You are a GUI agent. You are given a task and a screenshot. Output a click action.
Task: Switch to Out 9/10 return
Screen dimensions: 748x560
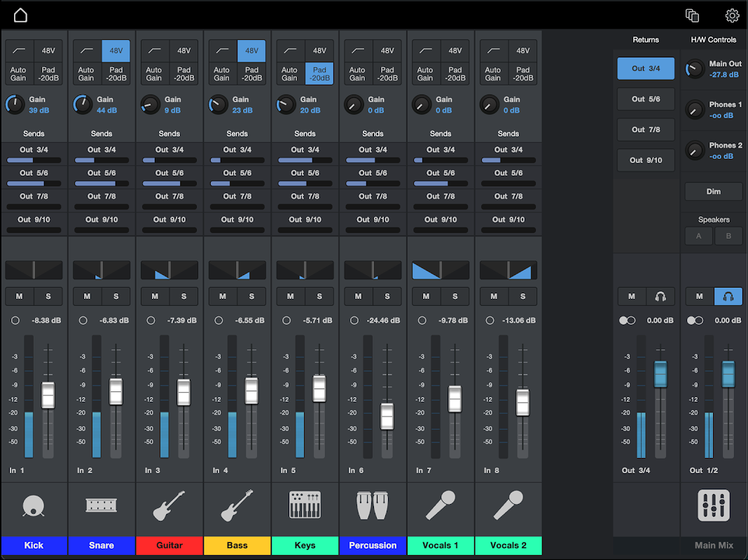646,160
